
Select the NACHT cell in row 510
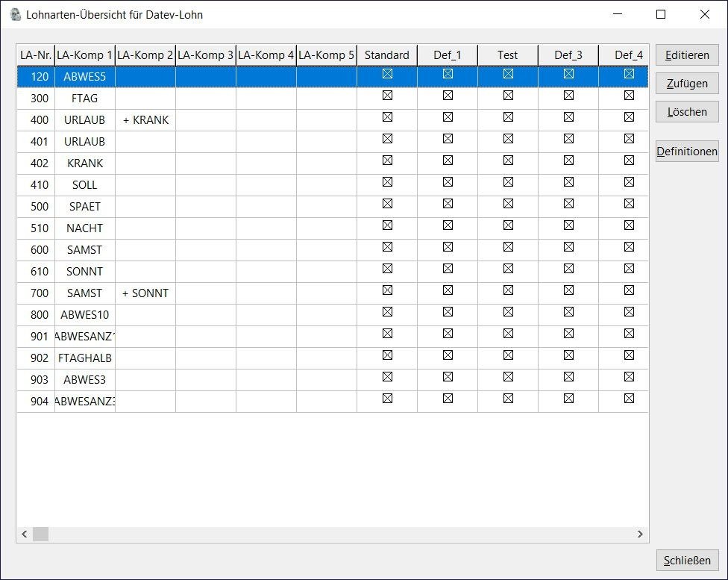pos(85,228)
